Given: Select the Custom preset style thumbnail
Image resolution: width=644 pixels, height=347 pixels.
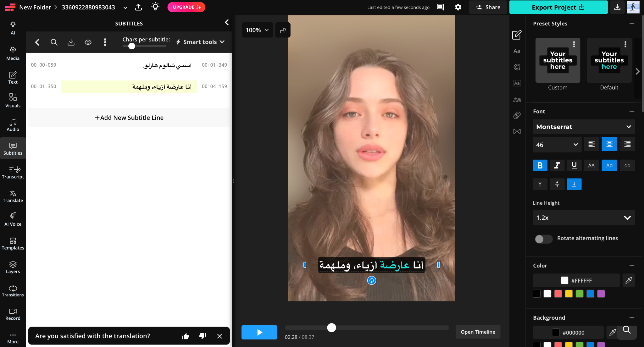Looking at the screenshot, I should tap(558, 60).
